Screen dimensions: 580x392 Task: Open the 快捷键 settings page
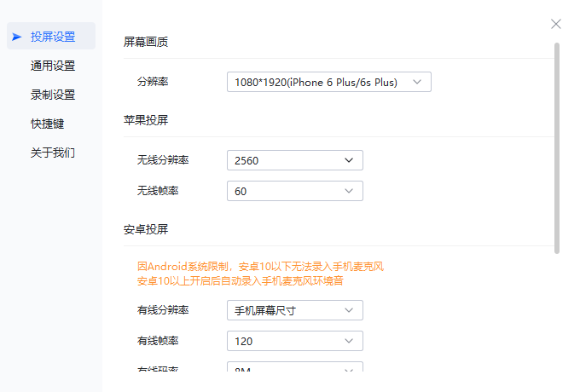click(48, 124)
